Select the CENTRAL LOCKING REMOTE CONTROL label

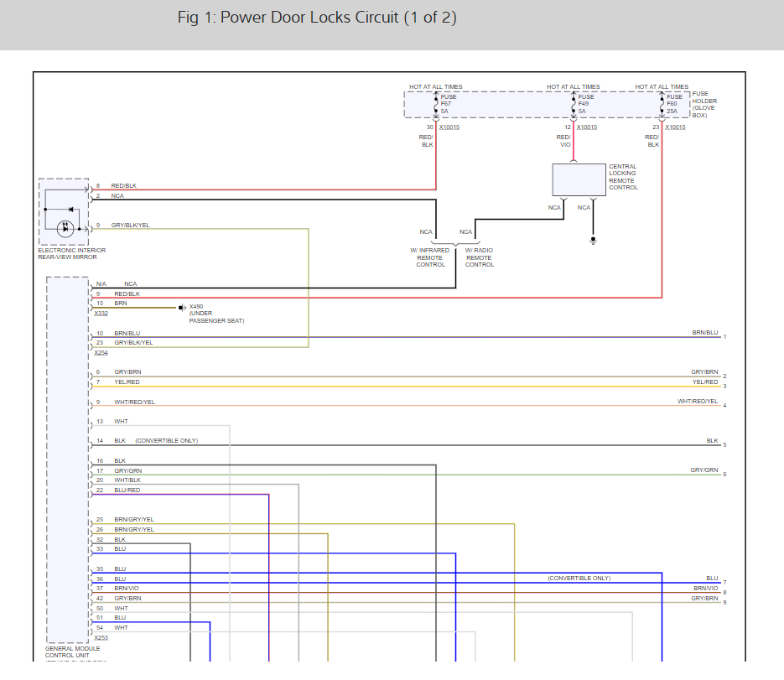624,177
